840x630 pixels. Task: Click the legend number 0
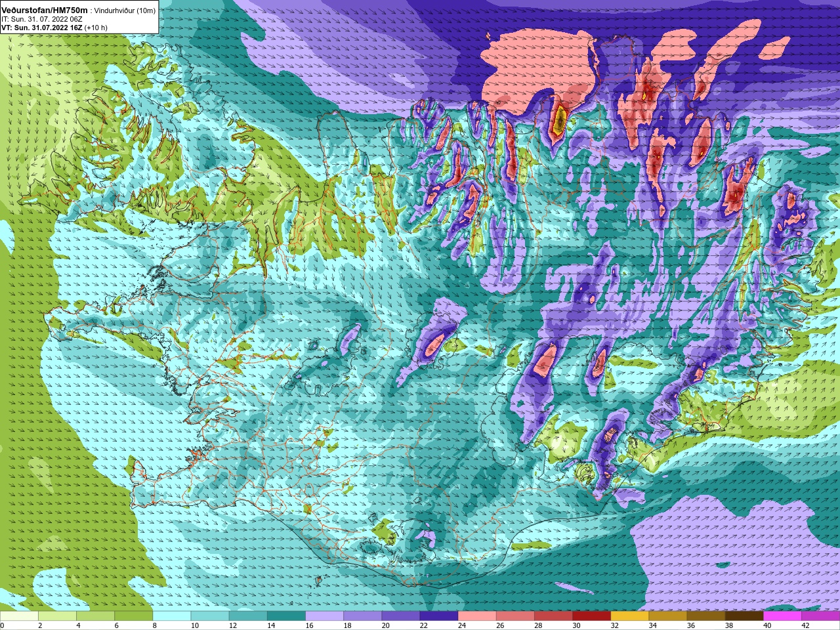(2, 625)
